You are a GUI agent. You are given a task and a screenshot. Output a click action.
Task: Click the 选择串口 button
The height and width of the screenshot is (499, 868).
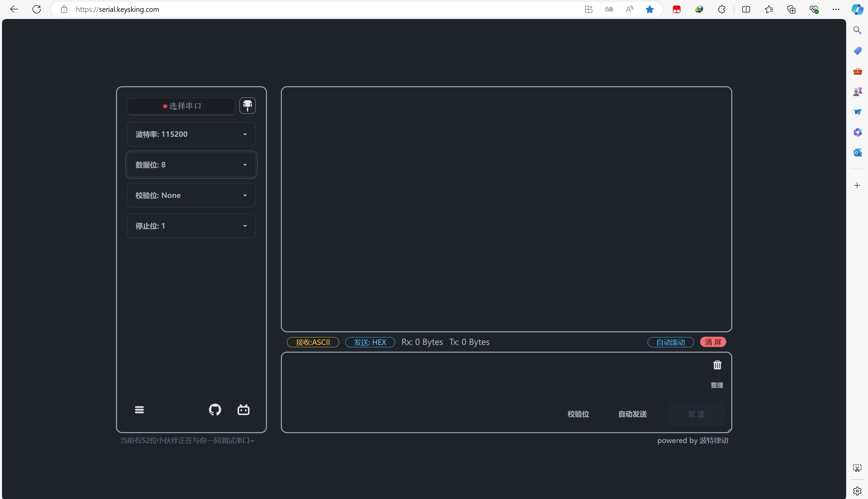[181, 106]
